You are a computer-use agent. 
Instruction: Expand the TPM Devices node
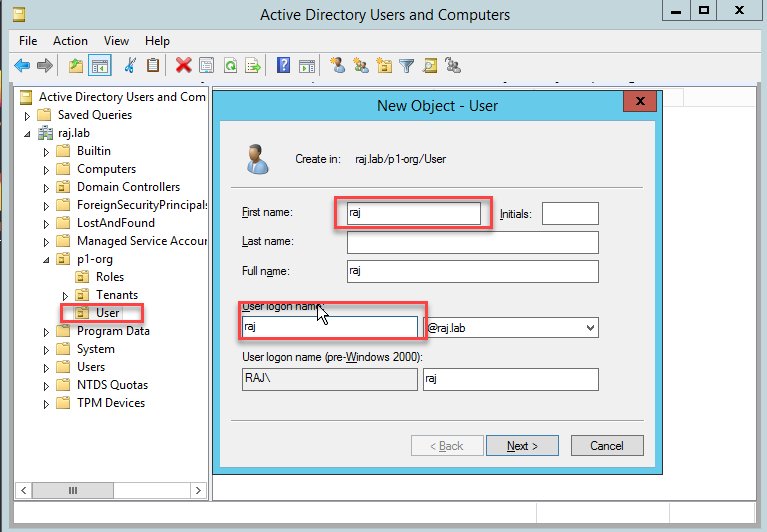[x=46, y=404]
